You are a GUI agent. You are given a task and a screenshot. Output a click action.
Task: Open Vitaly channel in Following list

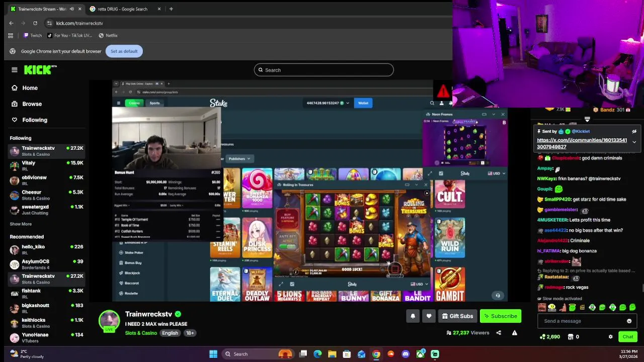[x=46, y=166]
